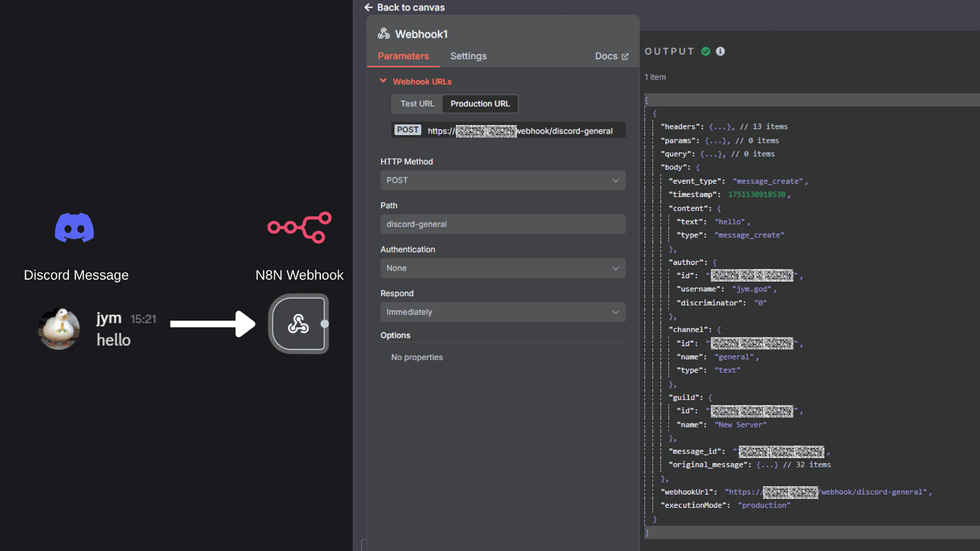Click the green success check beside OUTPUT
Viewport: 980px width, 551px height.
[705, 50]
